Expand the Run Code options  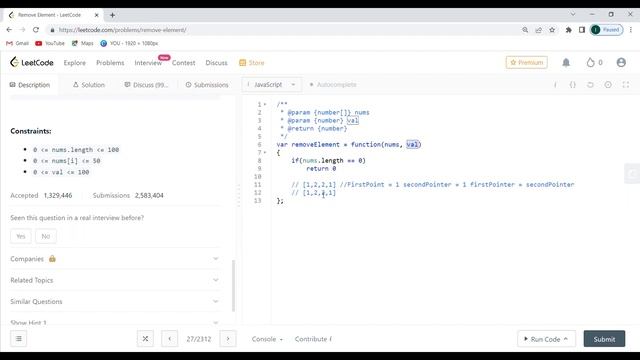click(x=566, y=339)
